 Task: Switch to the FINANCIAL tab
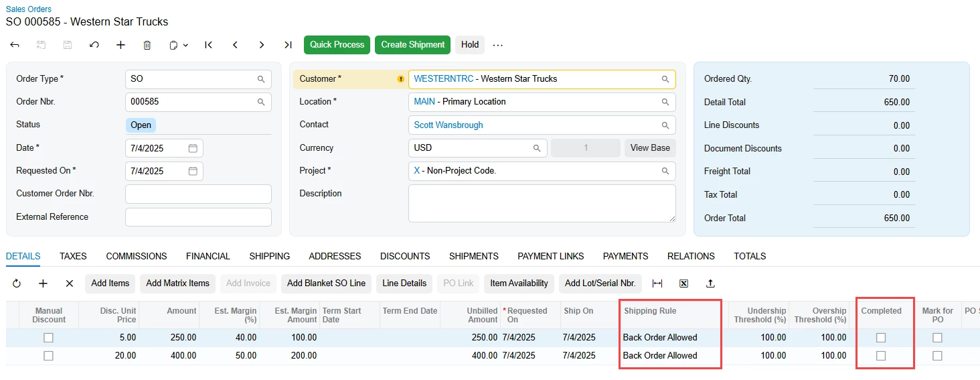pyautogui.click(x=208, y=256)
